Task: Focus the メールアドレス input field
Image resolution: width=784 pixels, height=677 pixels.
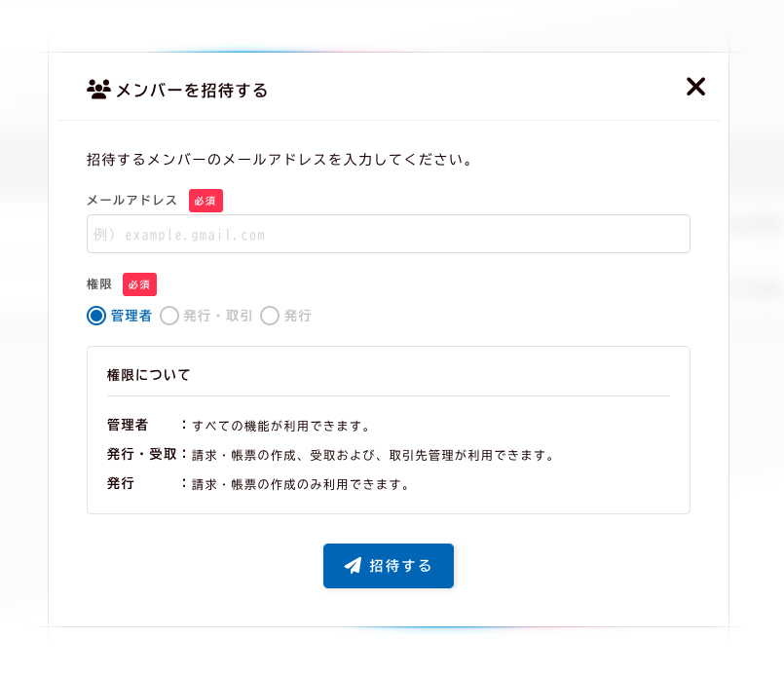Action: [x=388, y=235]
